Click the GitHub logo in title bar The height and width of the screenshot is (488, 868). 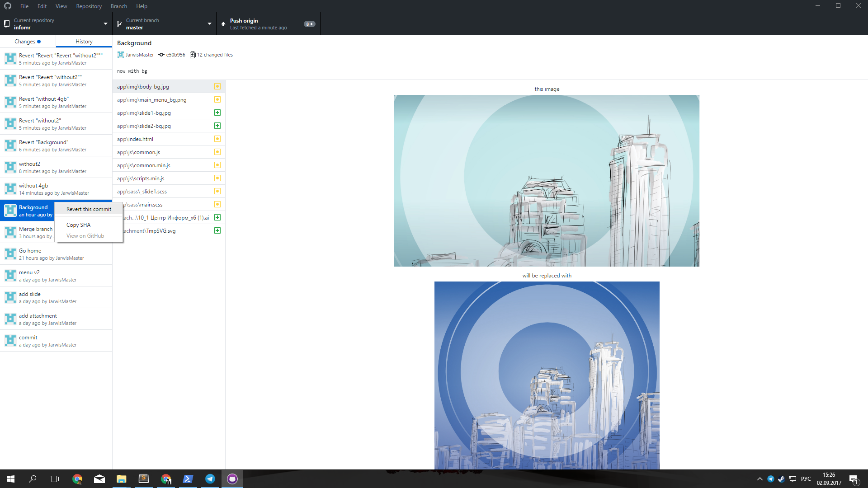point(8,6)
